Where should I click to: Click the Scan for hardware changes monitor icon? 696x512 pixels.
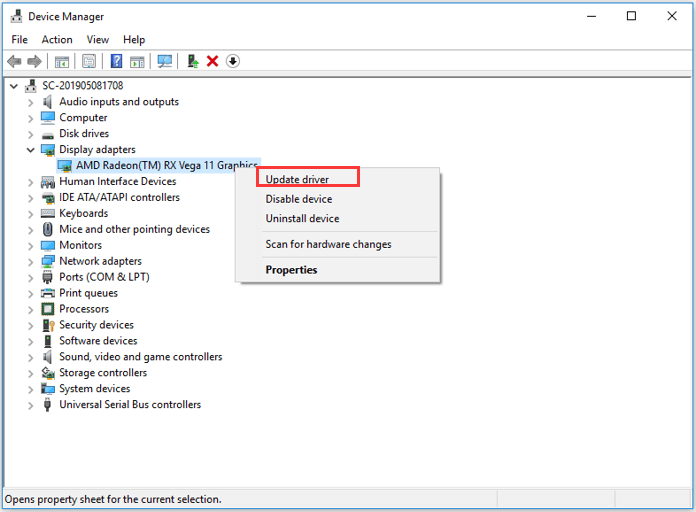click(x=165, y=61)
